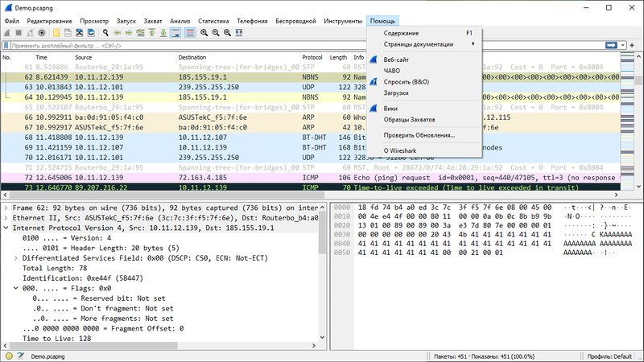Expand Differentiated Services Field node

[15, 258]
